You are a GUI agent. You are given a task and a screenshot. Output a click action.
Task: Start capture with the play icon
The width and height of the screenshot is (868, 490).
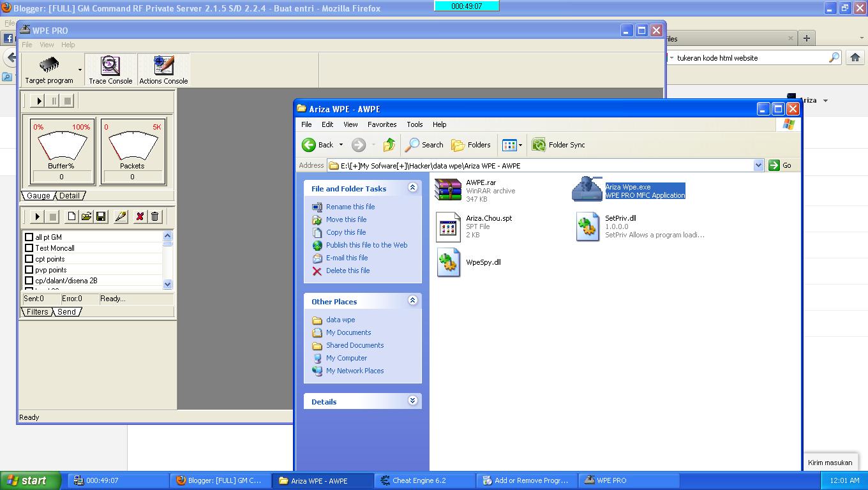pyautogui.click(x=37, y=100)
